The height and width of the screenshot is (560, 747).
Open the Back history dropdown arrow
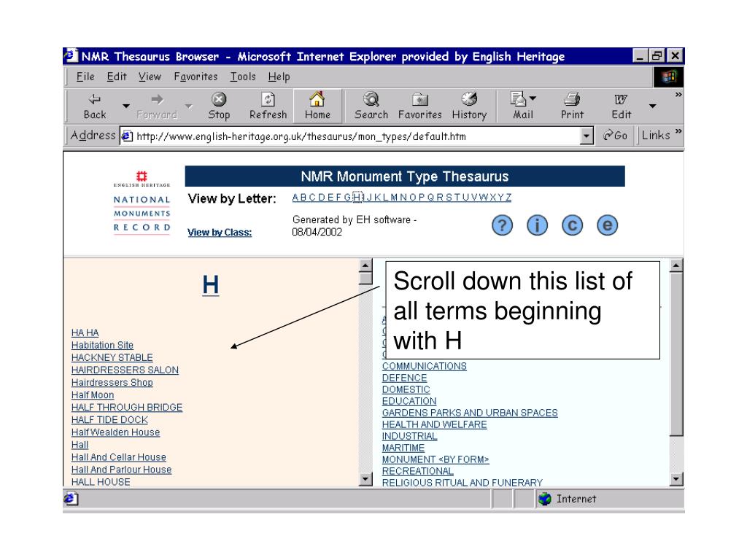click(x=125, y=106)
